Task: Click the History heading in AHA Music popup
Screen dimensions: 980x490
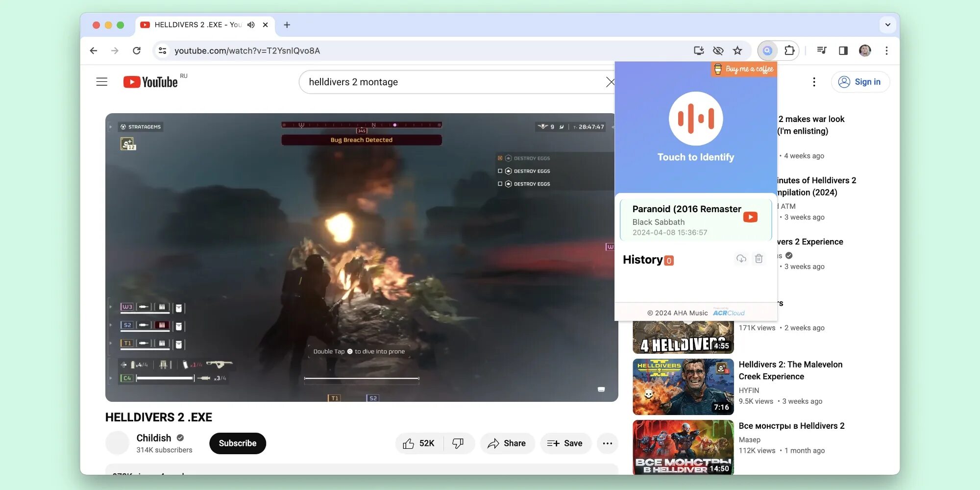Action: tap(642, 260)
